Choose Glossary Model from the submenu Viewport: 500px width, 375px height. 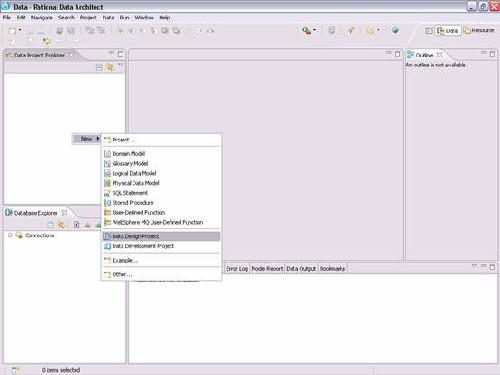(x=162, y=164)
